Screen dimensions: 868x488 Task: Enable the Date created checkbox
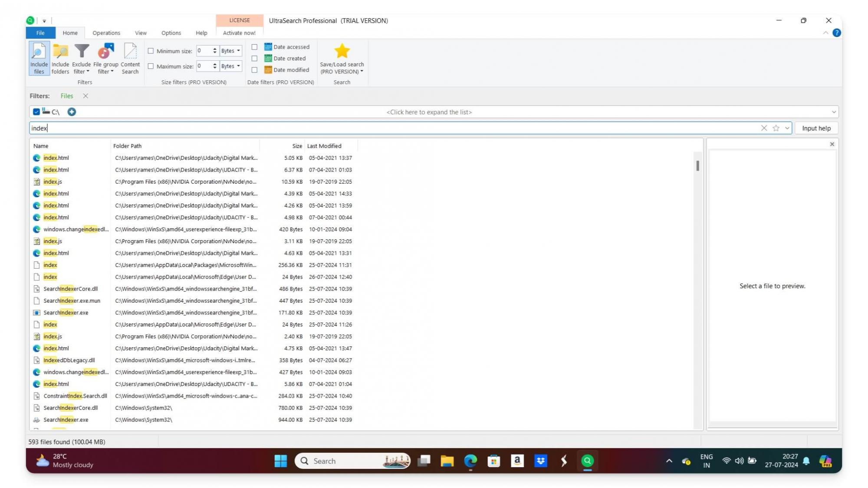click(254, 58)
